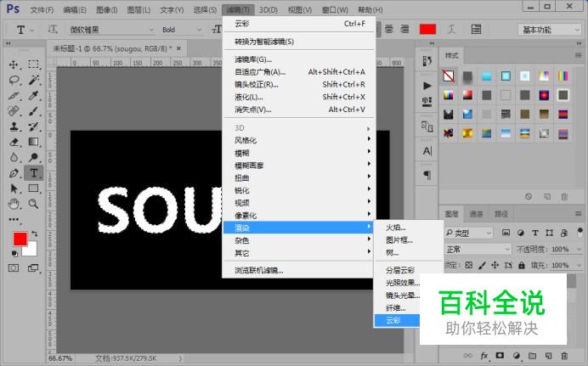Toggle Quick Mask mode
588x366 pixels.
[x=14, y=268]
